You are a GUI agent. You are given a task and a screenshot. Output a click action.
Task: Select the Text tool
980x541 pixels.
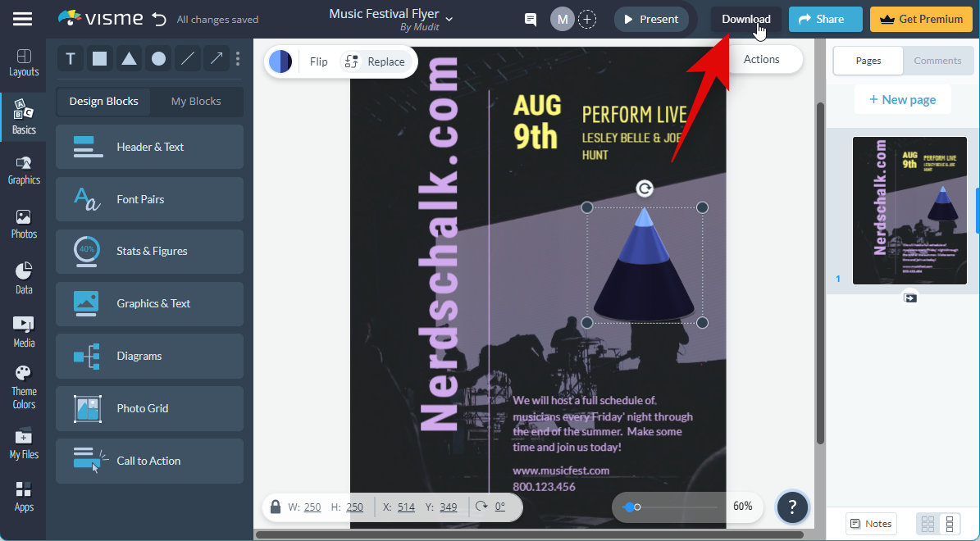pyautogui.click(x=71, y=59)
